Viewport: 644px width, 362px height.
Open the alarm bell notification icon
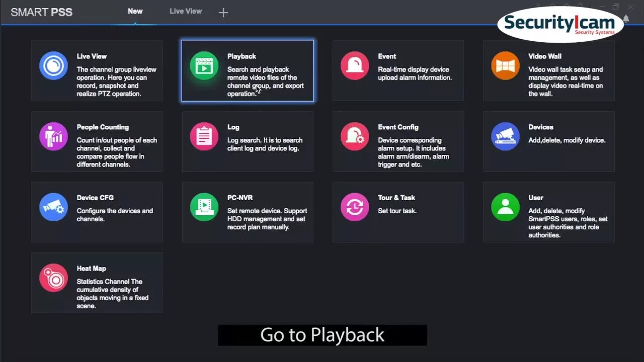626,19
